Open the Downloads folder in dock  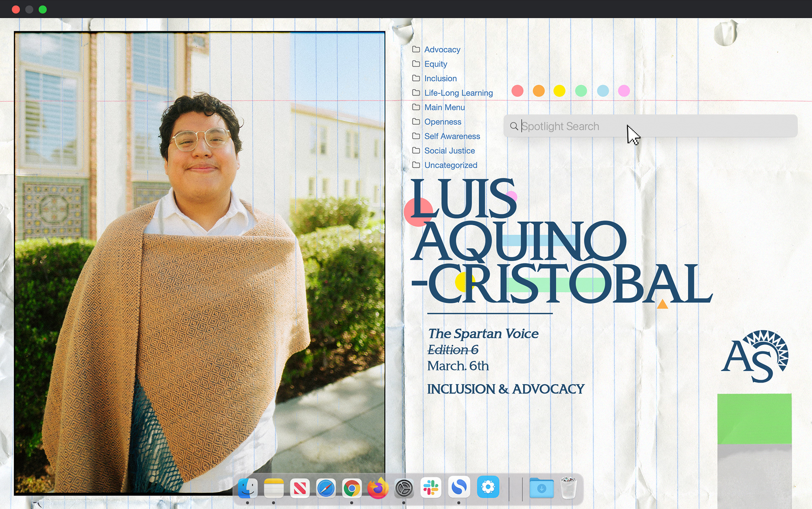[x=541, y=488]
